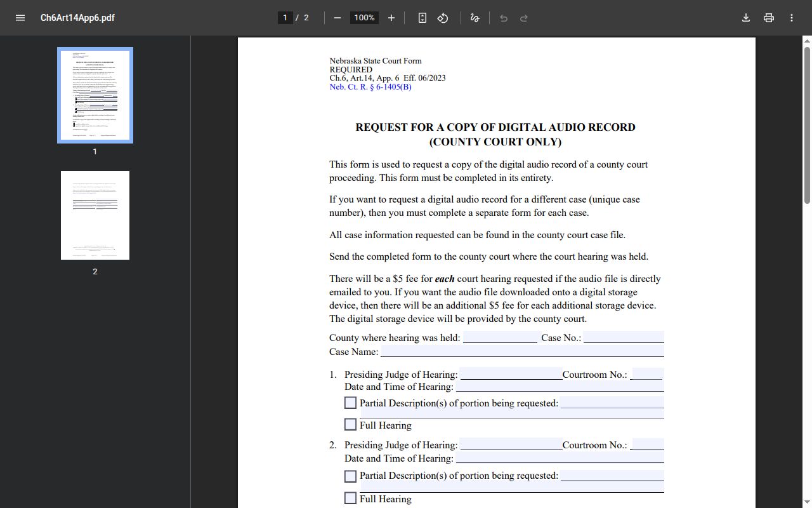The image size is (812, 508).
Task: Rotate the document counterclockwise
Action: 443,18
